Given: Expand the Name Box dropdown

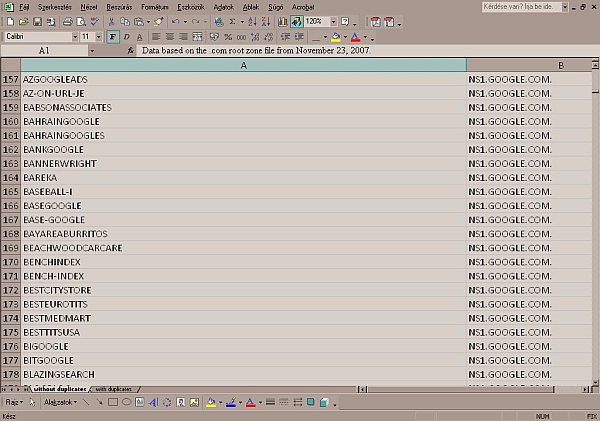Looking at the screenshot, I should tap(92, 51).
